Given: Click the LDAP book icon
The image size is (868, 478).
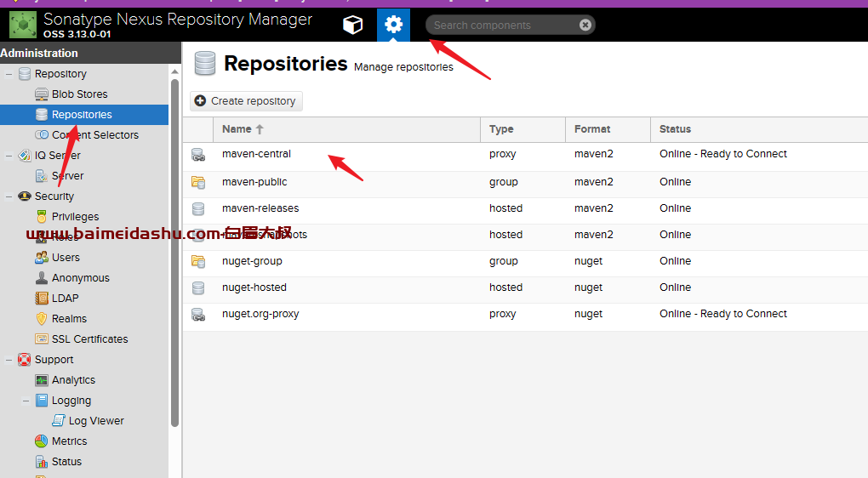Looking at the screenshot, I should (x=42, y=299).
